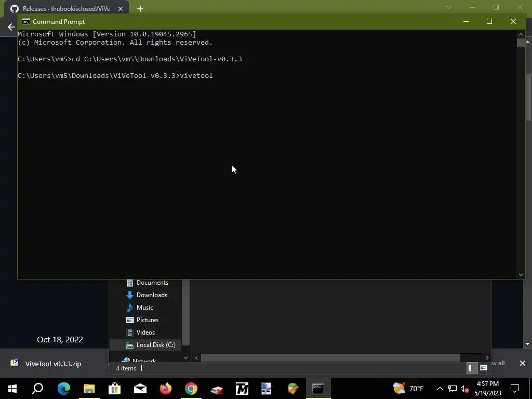The image size is (532, 399).
Task: Click File Explorer horizontal scrollbar left arrow
Action: tap(196, 357)
